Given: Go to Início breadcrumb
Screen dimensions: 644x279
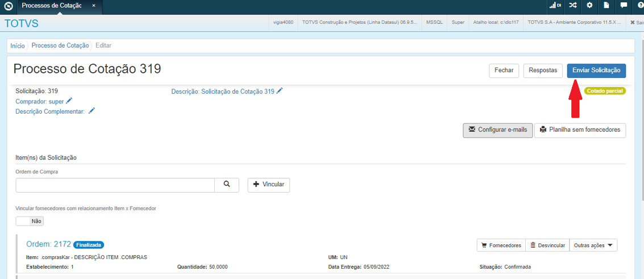Looking at the screenshot, I should (x=18, y=45).
